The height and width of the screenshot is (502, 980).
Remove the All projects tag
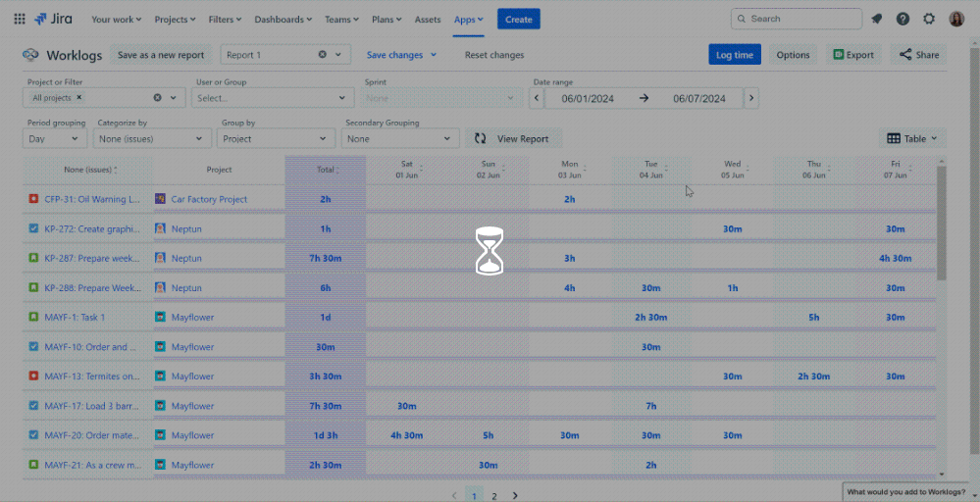pyautogui.click(x=79, y=97)
